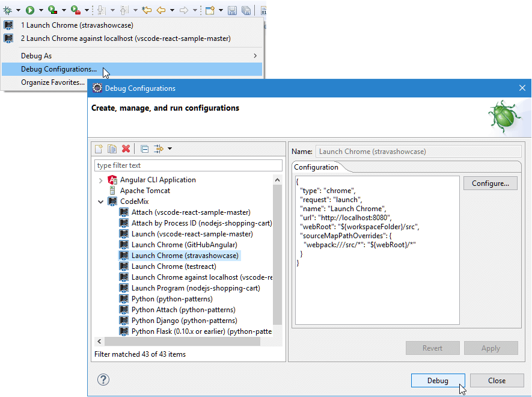Click the Last Edit Location icon
Viewport: 532px width, 397px height.
[x=147, y=11]
